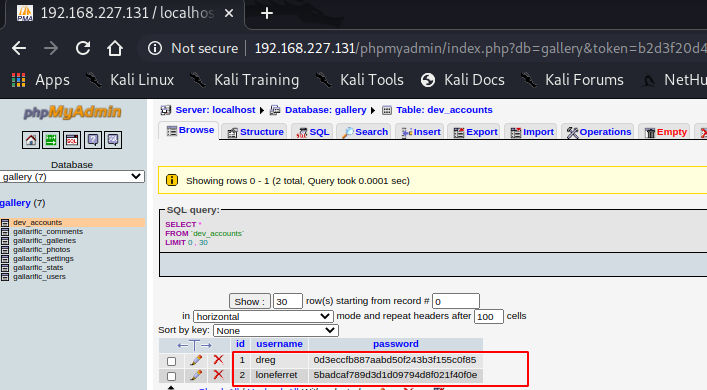Click the repeat headers cells field

pos(489,317)
